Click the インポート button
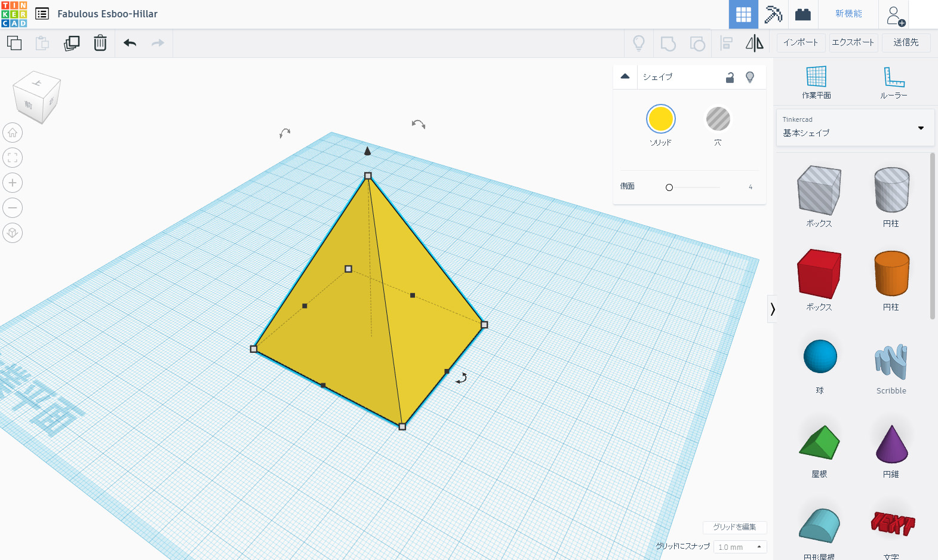 [801, 42]
